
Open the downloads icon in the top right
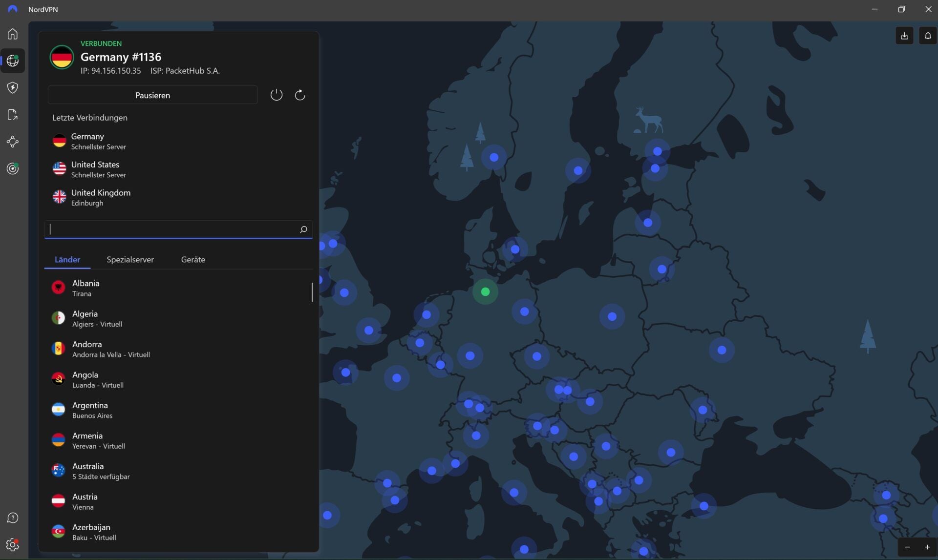pyautogui.click(x=904, y=35)
